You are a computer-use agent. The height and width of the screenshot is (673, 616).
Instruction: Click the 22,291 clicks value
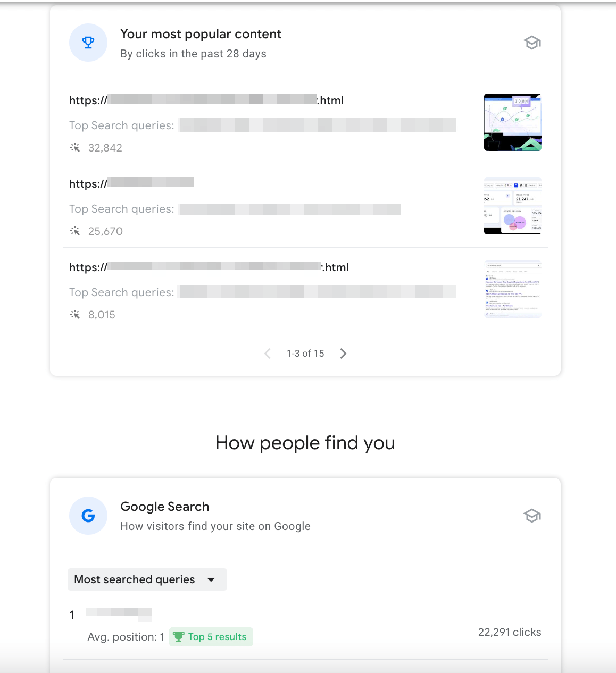pos(509,632)
